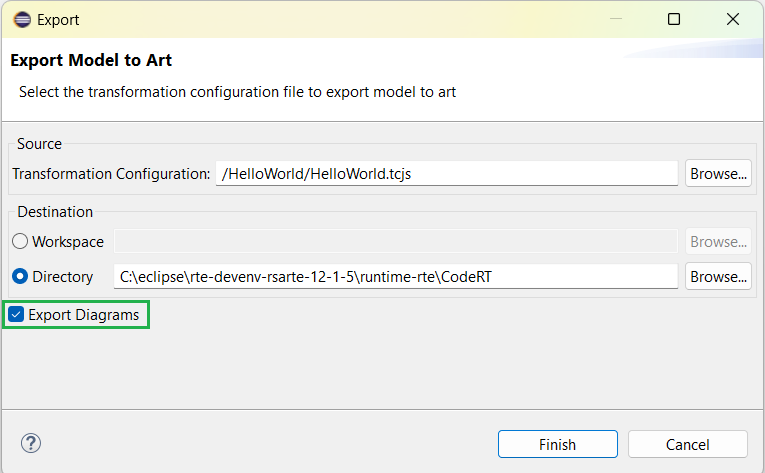Click in the Directory path text field

(396, 277)
